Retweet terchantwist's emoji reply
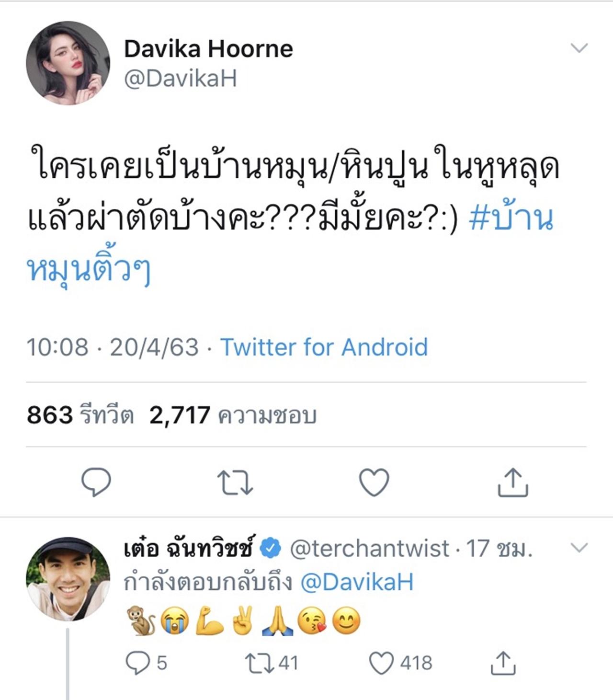This screenshot has width=613, height=700. 259,663
